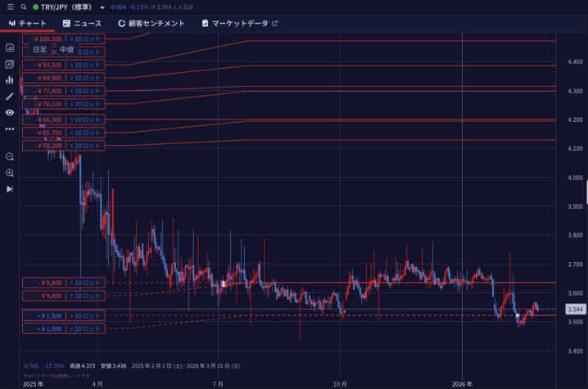The image size is (588, 389).
Task: Open the マーケットデータ external link
Action: (240, 24)
